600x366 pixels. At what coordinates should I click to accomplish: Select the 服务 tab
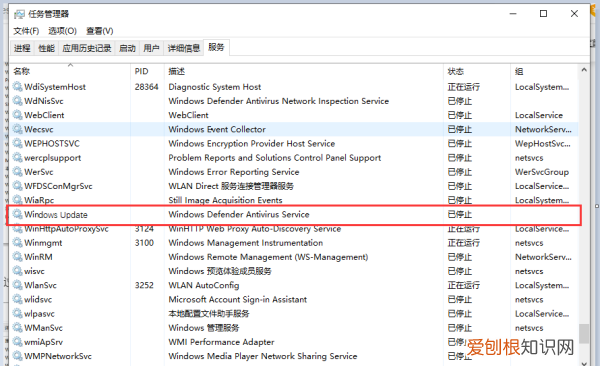pyautogui.click(x=216, y=47)
